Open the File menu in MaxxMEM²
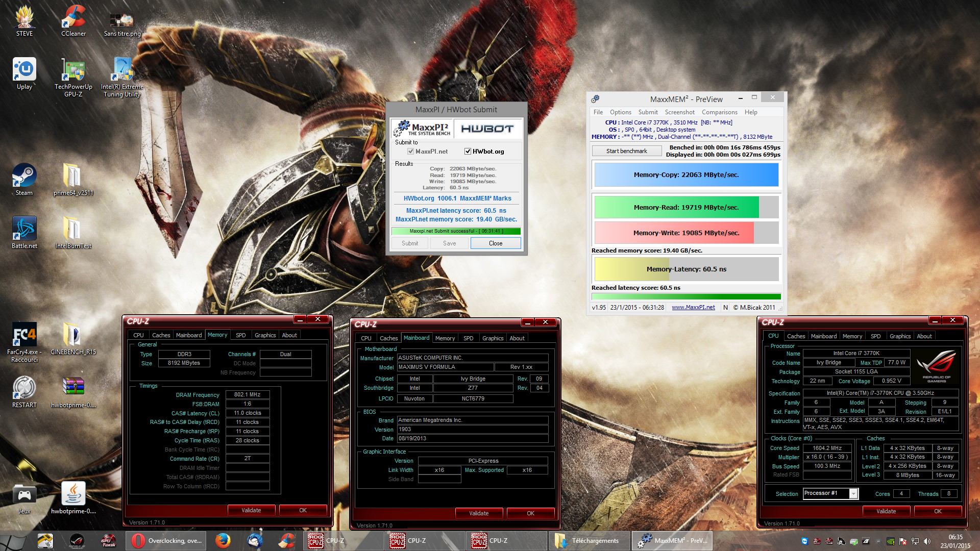This screenshot has height=551, width=980. [x=598, y=112]
